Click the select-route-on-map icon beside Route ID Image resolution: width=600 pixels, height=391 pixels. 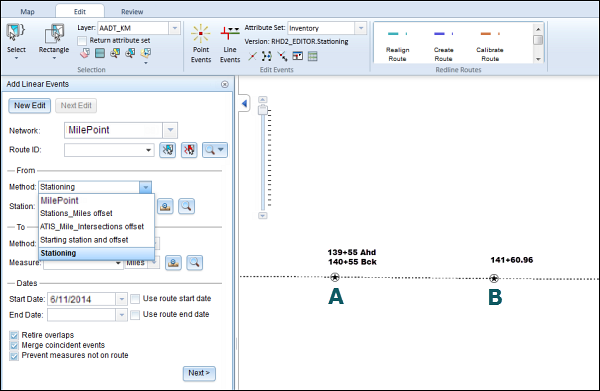pyautogui.click(x=168, y=150)
